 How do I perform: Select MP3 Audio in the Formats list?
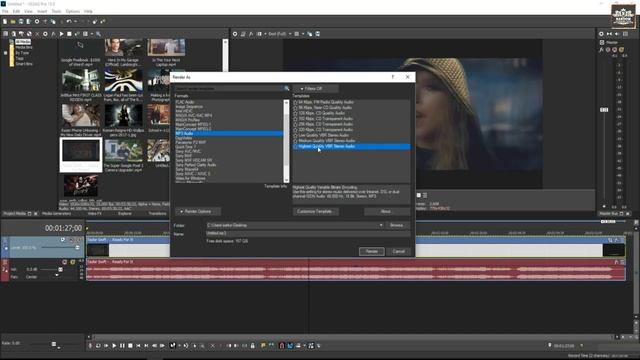[229, 133]
